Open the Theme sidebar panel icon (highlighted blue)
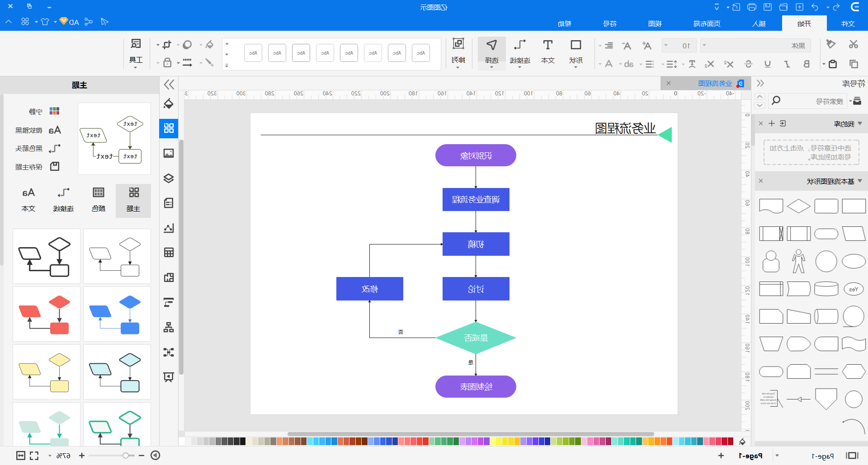Viewport: 868px width, 465px height. 169,128
